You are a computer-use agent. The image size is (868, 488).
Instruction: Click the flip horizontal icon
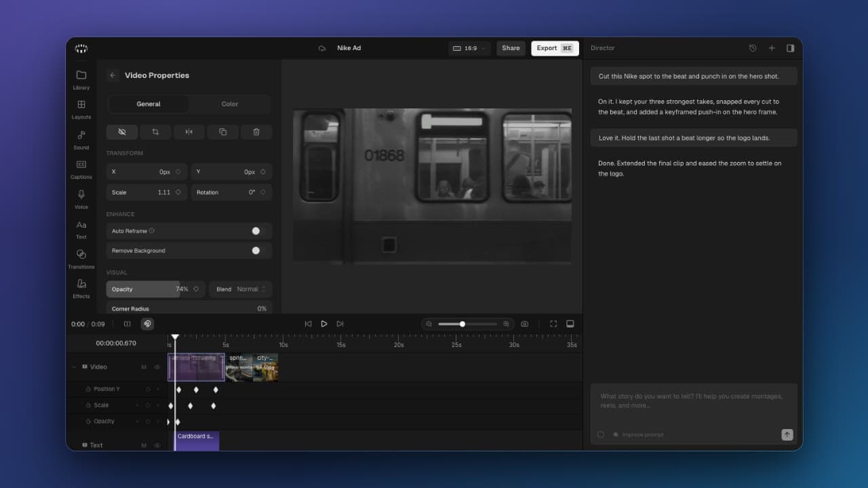pos(189,131)
